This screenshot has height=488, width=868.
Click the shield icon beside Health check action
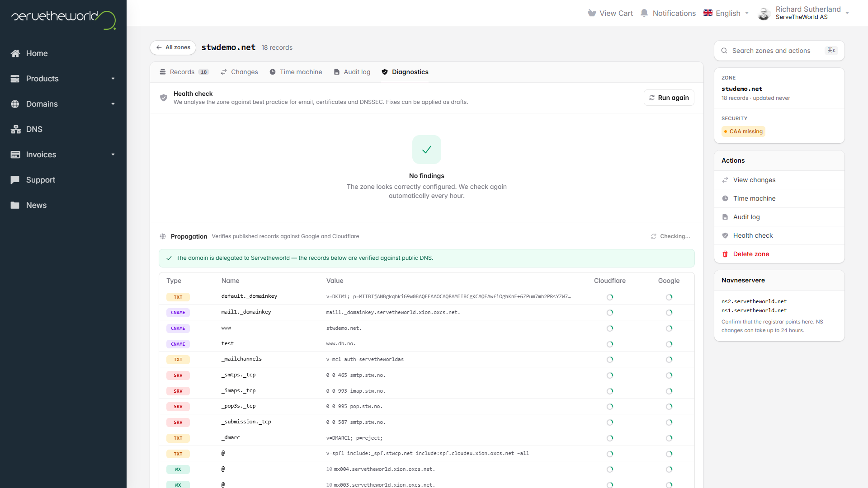pyautogui.click(x=725, y=235)
